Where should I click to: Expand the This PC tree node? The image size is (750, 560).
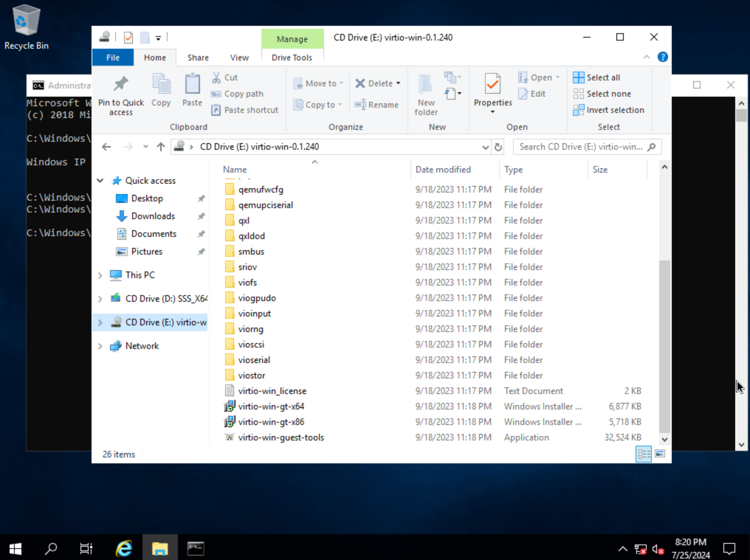coord(100,275)
